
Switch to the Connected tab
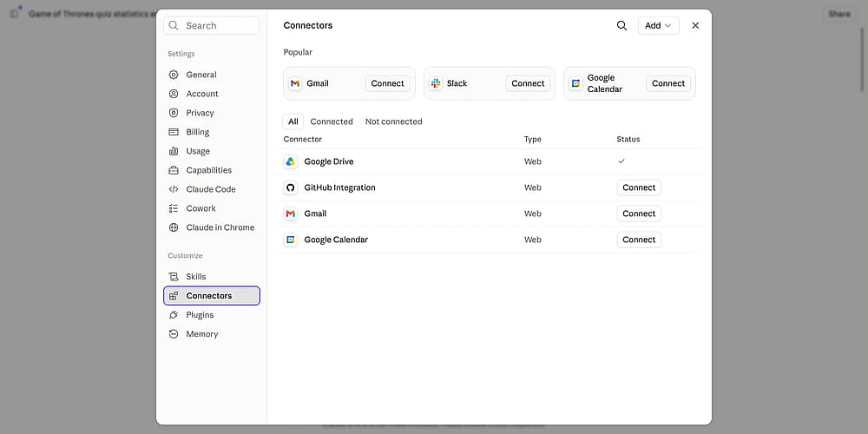[332, 122]
